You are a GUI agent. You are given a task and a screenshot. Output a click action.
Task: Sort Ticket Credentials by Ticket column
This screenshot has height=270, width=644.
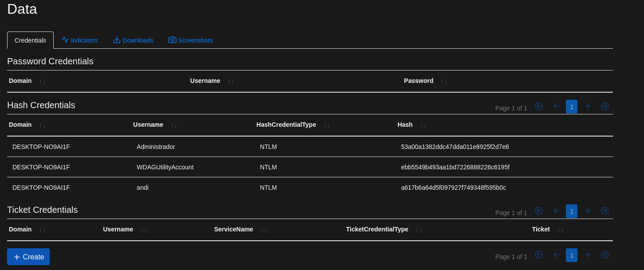(561, 230)
